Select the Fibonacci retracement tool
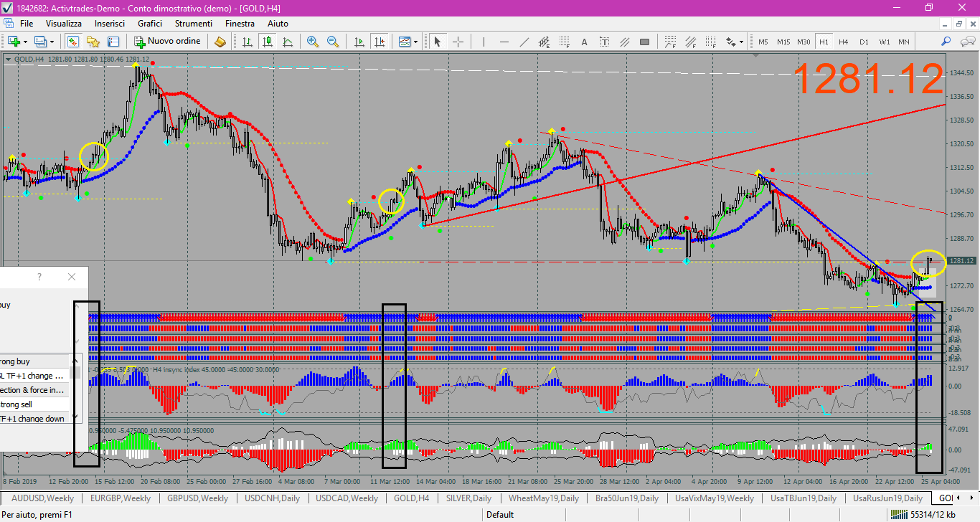980x522 pixels. (x=564, y=42)
